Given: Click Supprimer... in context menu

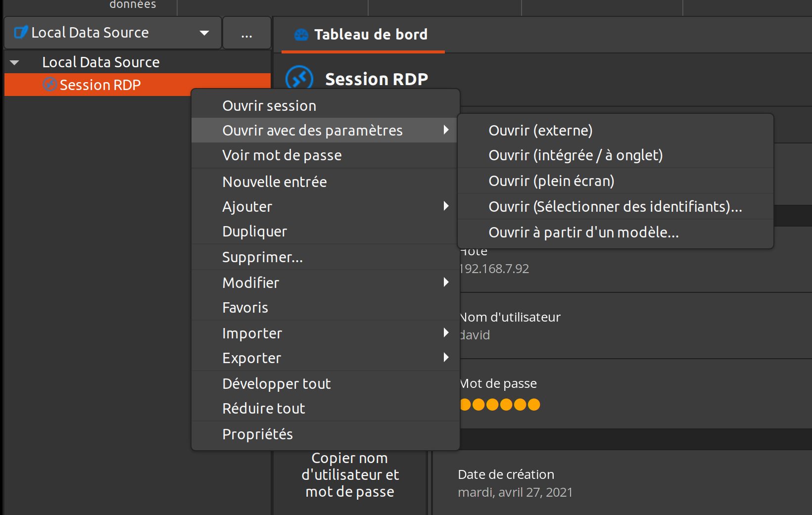Looking at the screenshot, I should click(262, 257).
